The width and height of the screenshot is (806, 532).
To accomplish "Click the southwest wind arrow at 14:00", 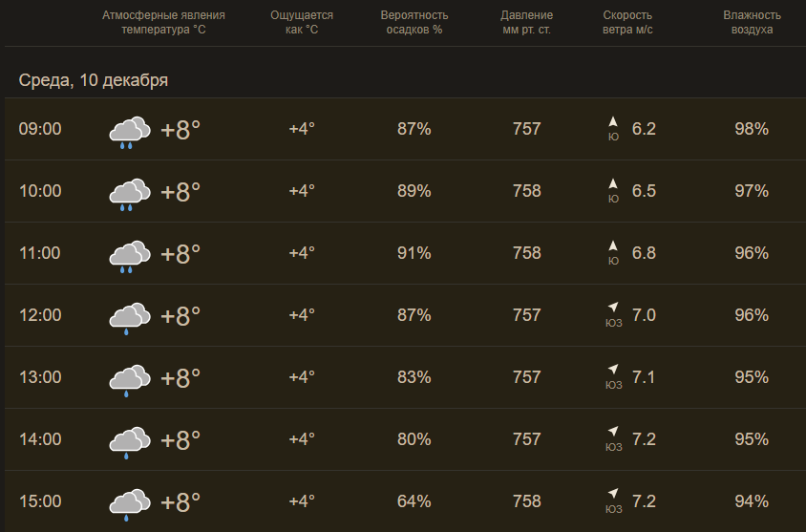I will coord(613,432).
